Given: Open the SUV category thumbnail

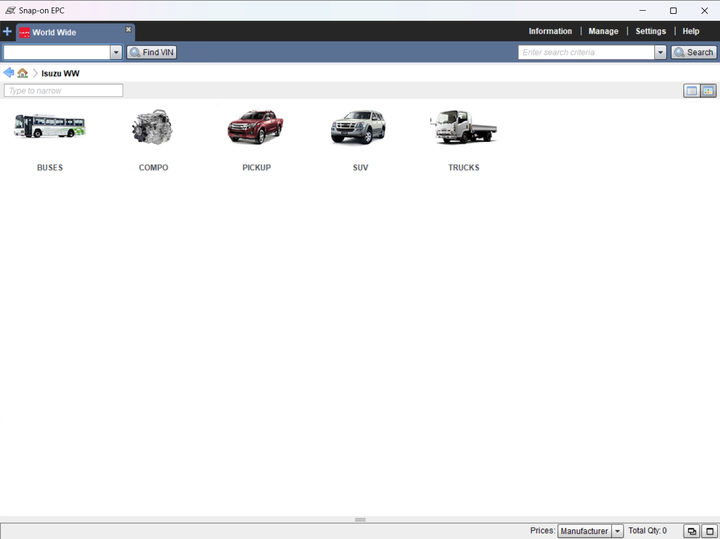Looking at the screenshot, I should [x=359, y=127].
